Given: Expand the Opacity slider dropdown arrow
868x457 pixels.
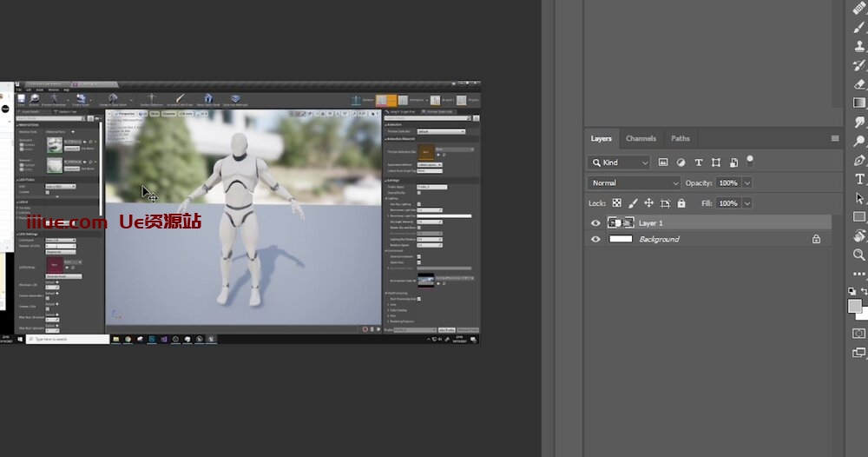Looking at the screenshot, I should click(x=746, y=183).
